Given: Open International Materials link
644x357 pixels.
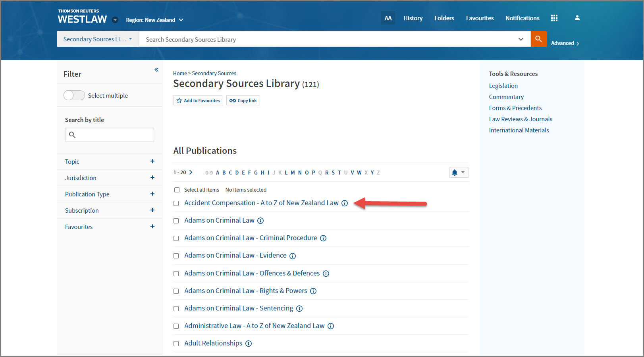Looking at the screenshot, I should [519, 130].
